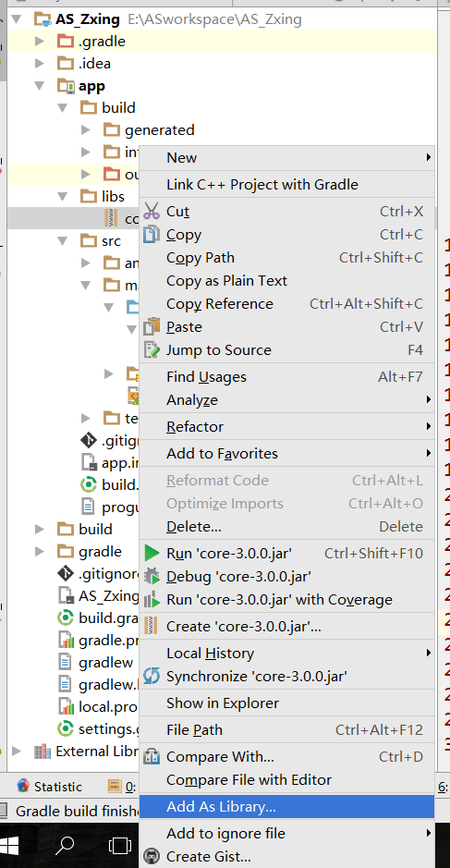Image resolution: width=450 pixels, height=868 pixels.
Task: Click the Create Gist GitHub icon
Action: pyautogui.click(x=152, y=856)
